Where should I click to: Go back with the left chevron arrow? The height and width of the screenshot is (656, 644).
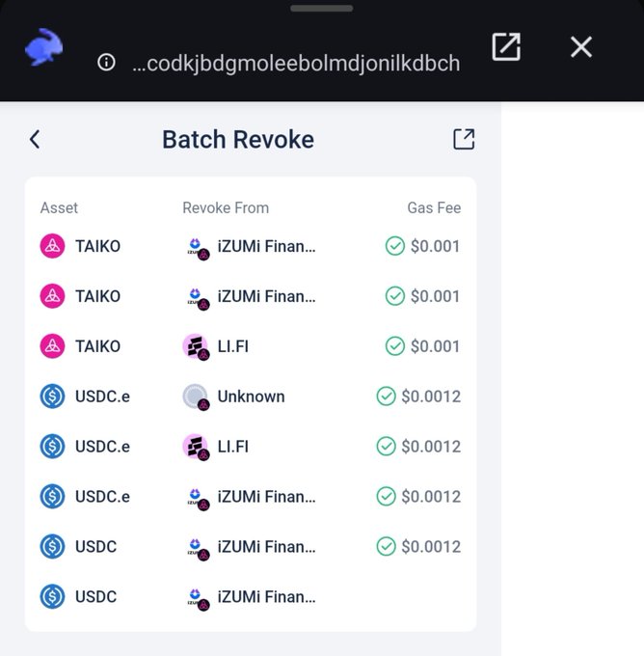pyautogui.click(x=35, y=139)
